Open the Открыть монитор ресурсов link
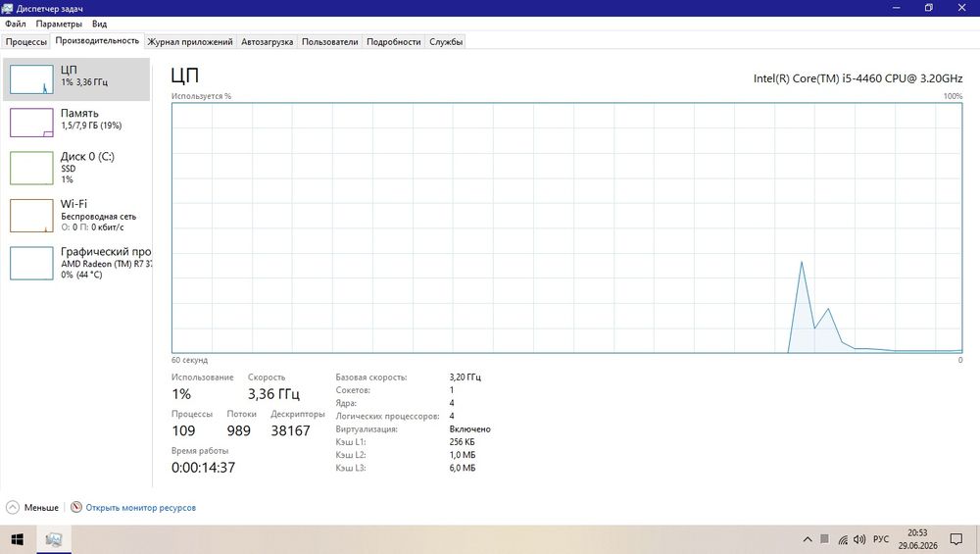This screenshot has width=980, height=554. pyautogui.click(x=140, y=508)
